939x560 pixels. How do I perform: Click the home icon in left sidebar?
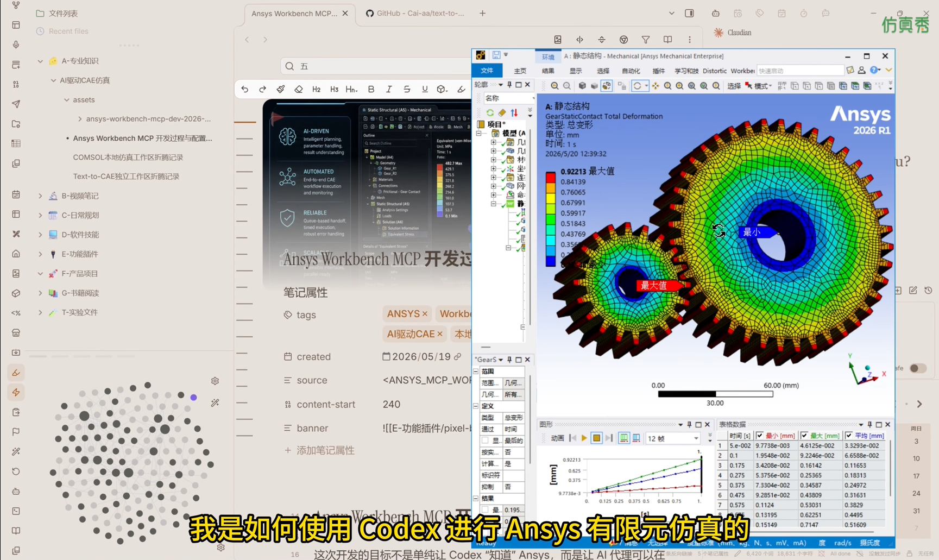[x=16, y=254]
